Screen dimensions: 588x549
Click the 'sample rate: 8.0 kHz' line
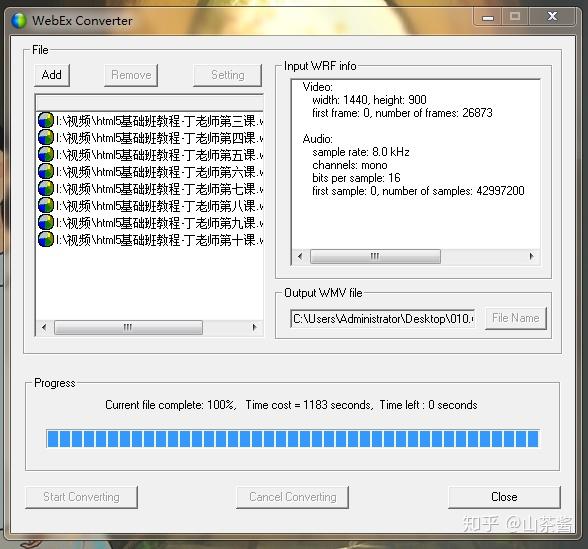tap(361, 152)
